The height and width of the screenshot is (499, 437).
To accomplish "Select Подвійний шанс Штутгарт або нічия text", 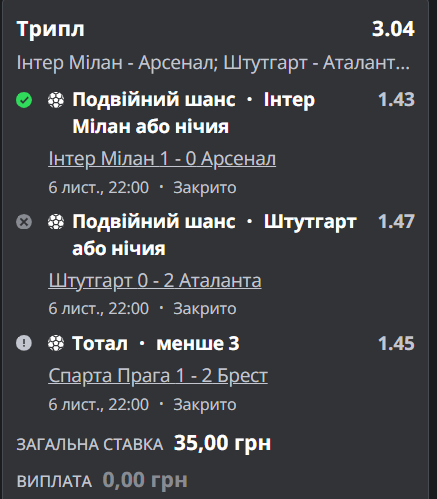I will (214, 235).
